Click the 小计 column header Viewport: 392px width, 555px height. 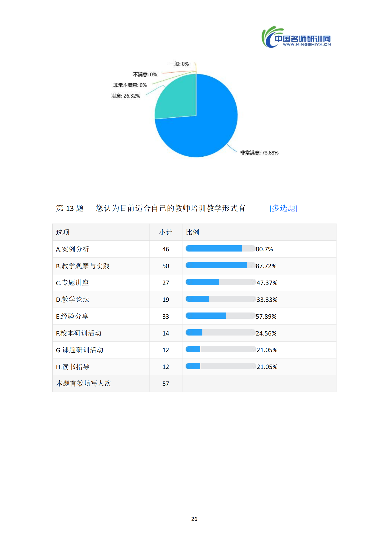[166, 232]
